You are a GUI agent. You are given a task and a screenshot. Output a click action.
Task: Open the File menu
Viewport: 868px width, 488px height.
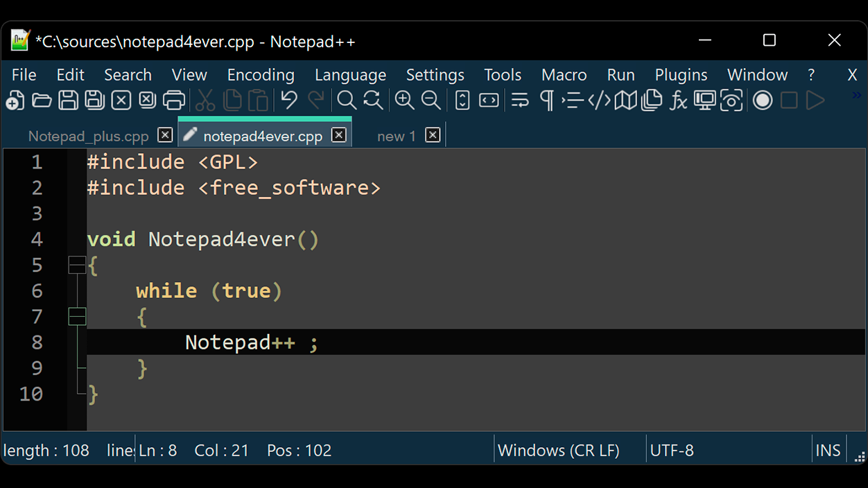(x=24, y=75)
